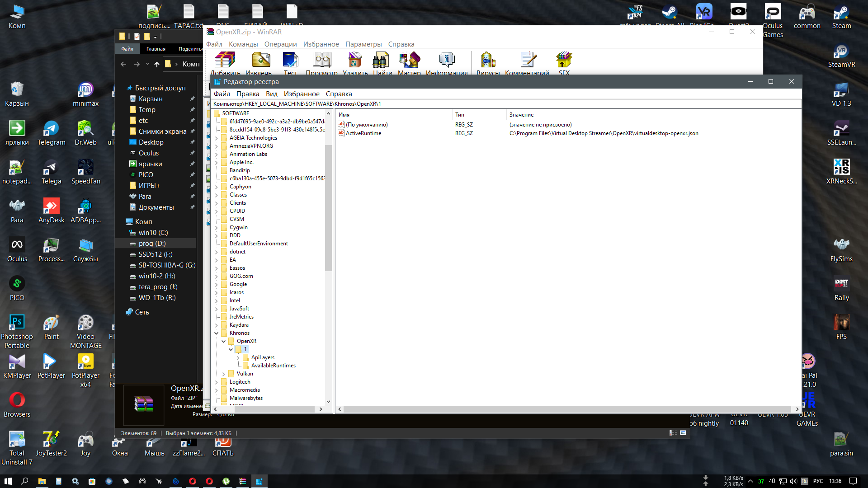Screen dimensions: 868x488
Task: Select SSD512 (F:) drive in Explorer
Action: point(156,254)
